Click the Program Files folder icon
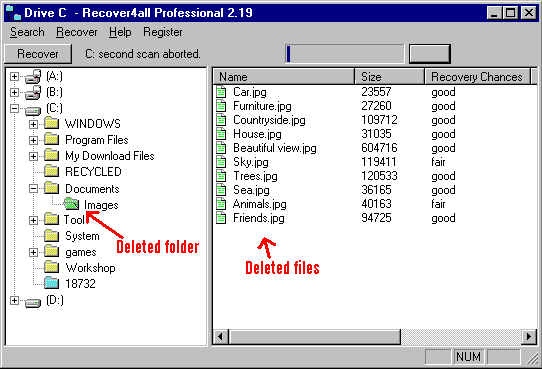The width and height of the screenshot is (542, 369). click(x=52, y=139)
